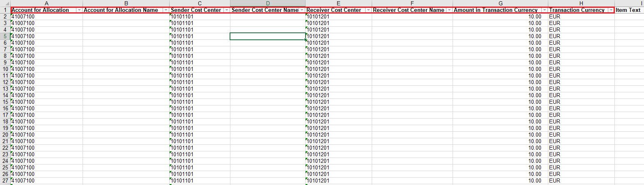Select amount 10.00 in row 27
The image size is (644, 185).
tap(500, 180)
